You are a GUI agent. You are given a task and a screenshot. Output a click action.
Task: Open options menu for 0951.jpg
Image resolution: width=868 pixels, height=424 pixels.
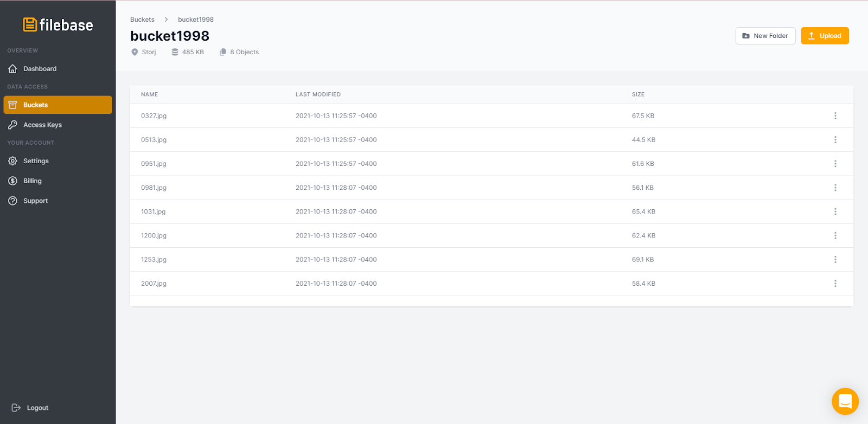(x=835, y=164)
